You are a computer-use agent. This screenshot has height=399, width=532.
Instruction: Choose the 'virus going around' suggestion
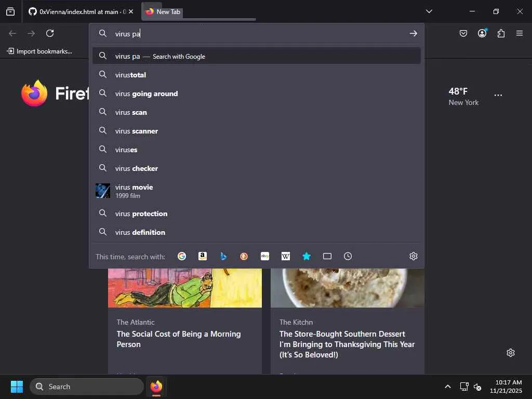[x=257, y=94]
